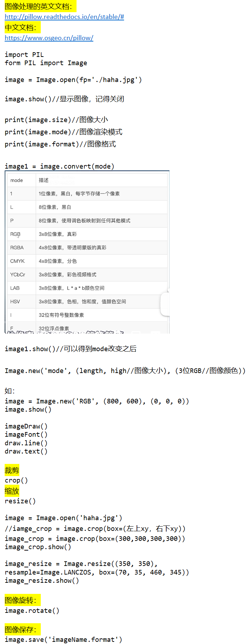Click the "imageDraw()" line
This screenshot has height=644, width=251.
coord(26,426)
